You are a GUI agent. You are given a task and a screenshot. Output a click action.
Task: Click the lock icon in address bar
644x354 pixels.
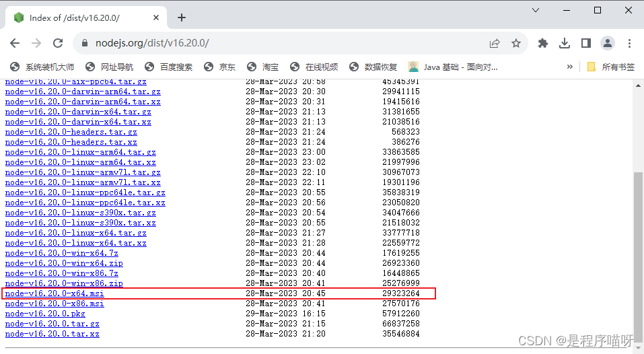[85, 43]
